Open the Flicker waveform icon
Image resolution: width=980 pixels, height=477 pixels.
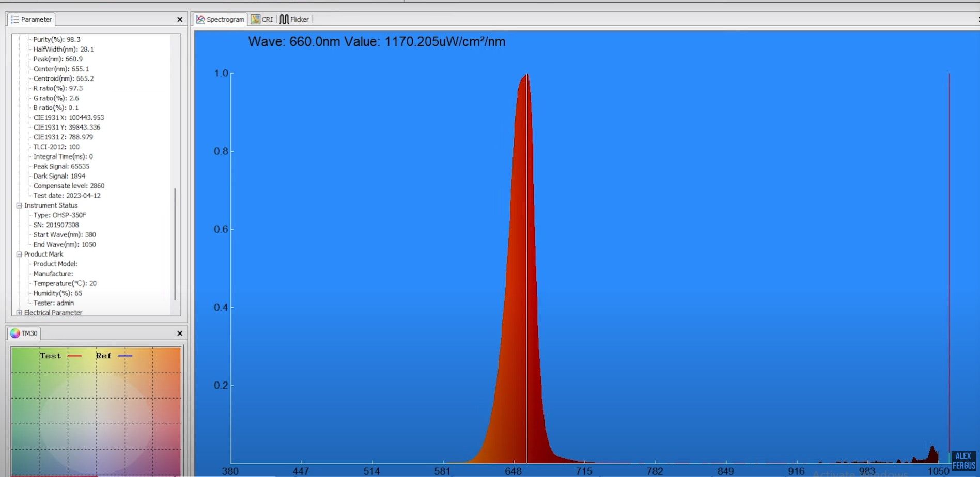pos(285,19)
